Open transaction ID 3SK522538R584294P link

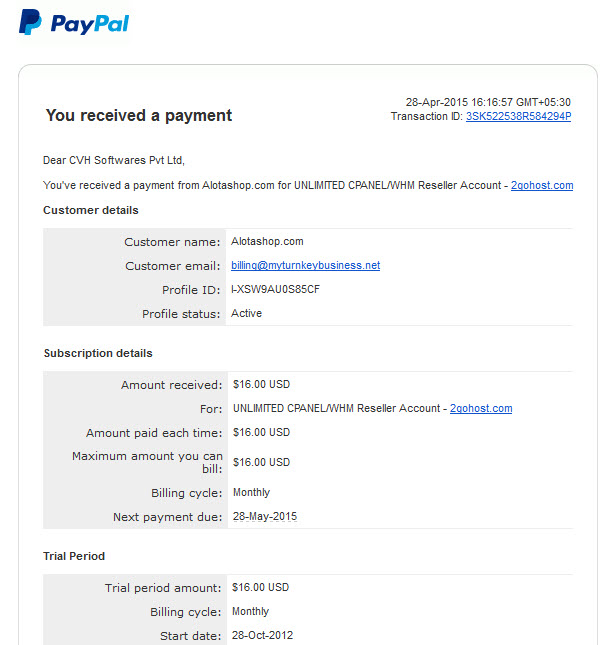518,116
